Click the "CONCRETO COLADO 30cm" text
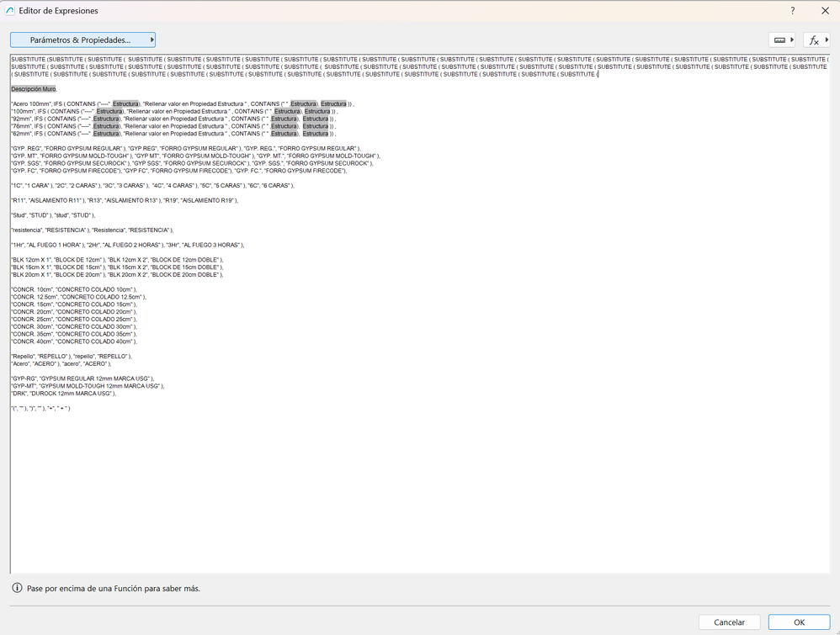 (x=94, y=326)
